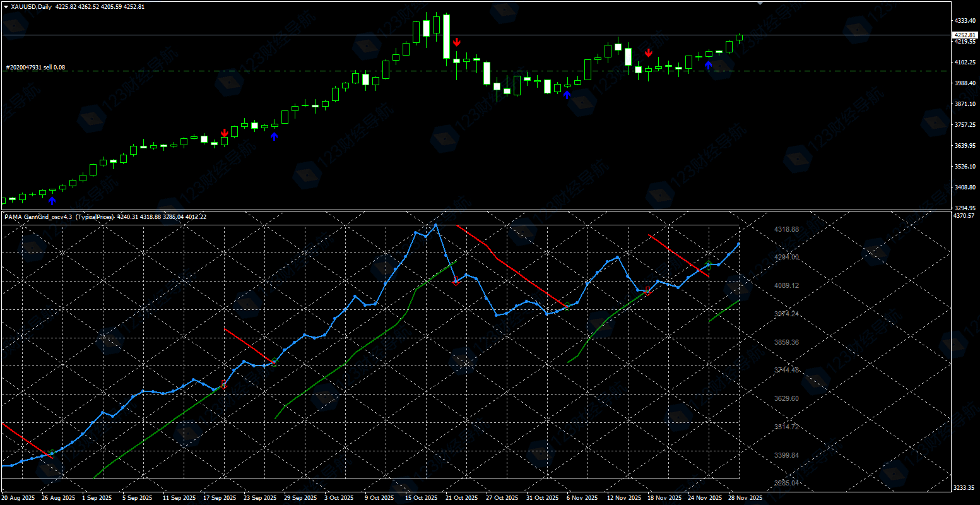
Task: Click the red sell arrow near 21 Oct
Action: click(456, 42)
